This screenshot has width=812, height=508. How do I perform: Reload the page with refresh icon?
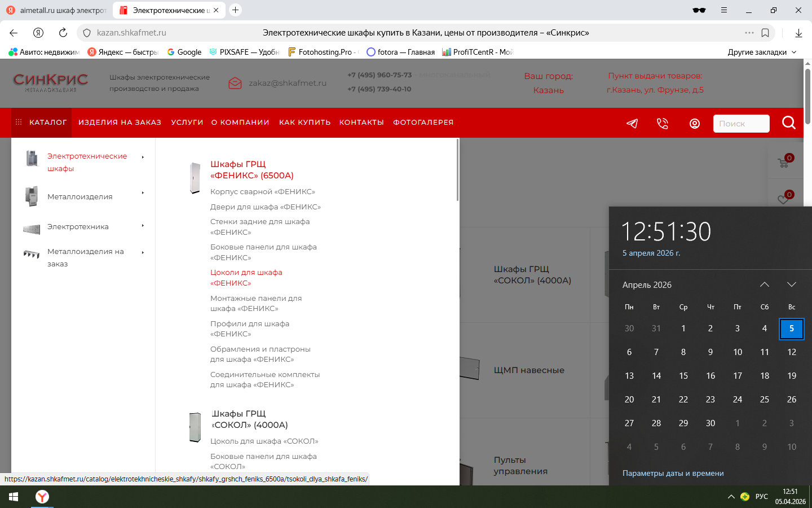63,33
